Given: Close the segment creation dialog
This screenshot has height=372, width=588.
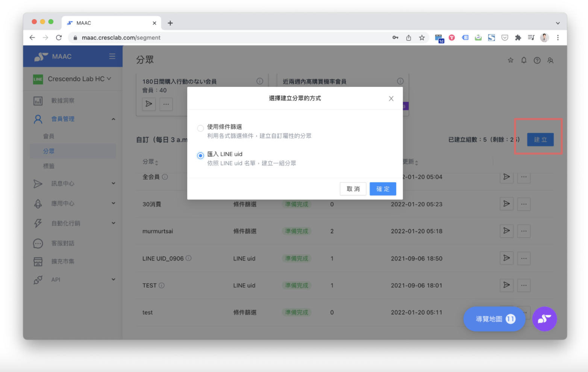Looking at the screenshot, I should pos(391,98).
